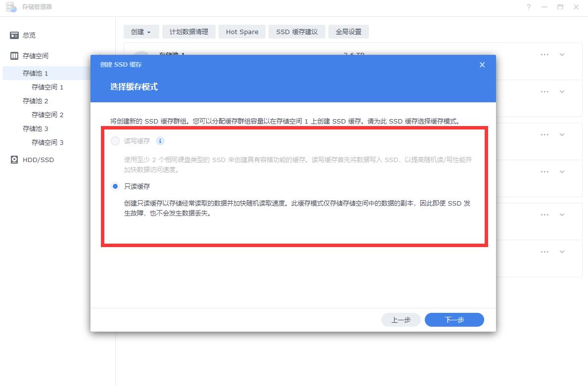Click the Storage Manager title bar icon
This screenshot has height=386, width=588.
[x=10, y=7]
